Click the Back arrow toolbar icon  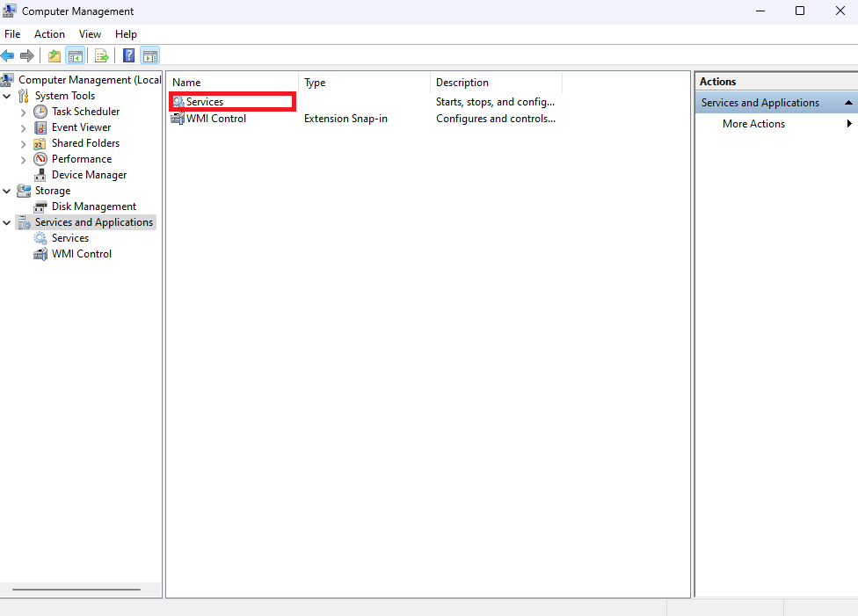click(x=8, y=55)
